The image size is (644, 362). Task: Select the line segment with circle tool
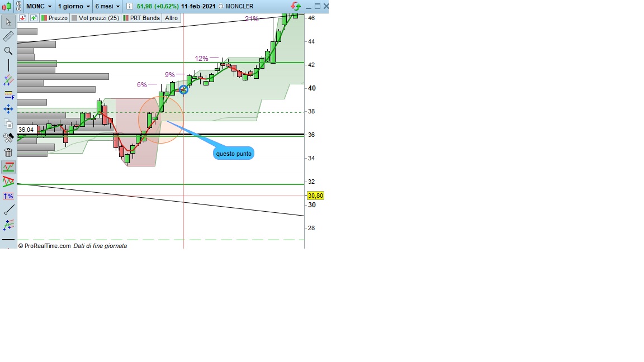(x=8, y=210)
